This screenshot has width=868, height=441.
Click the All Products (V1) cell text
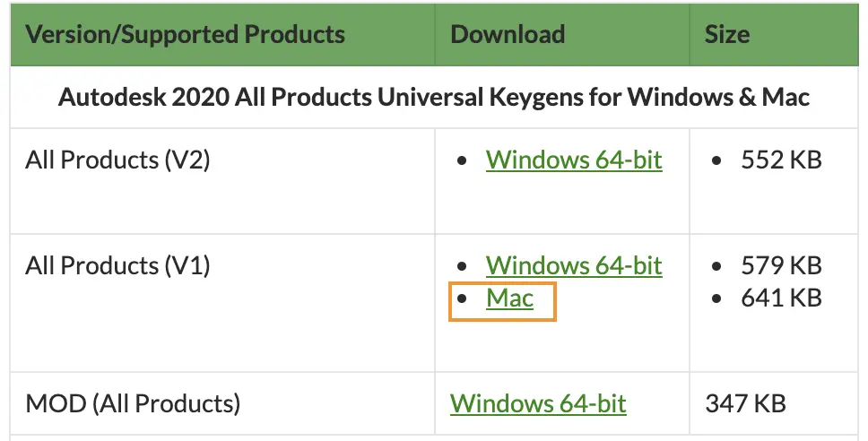click(117, 265)
